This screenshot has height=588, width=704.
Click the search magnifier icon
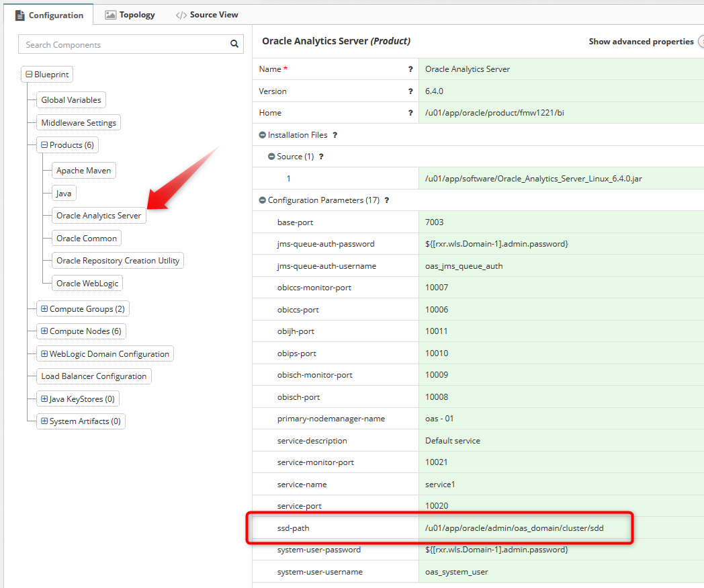pos(234,44)
